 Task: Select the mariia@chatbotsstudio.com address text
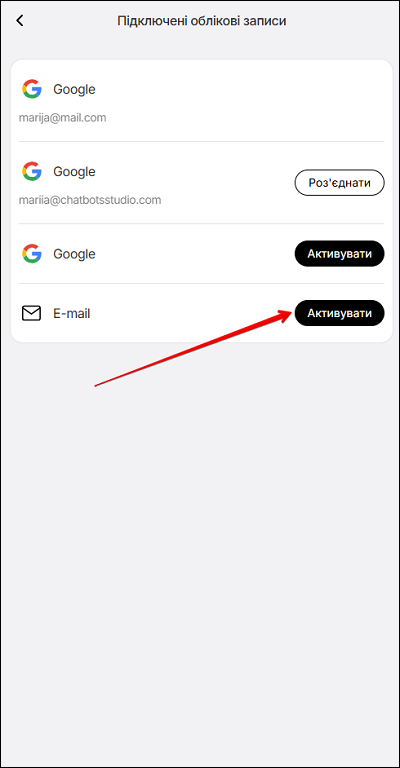pos(90,200)
